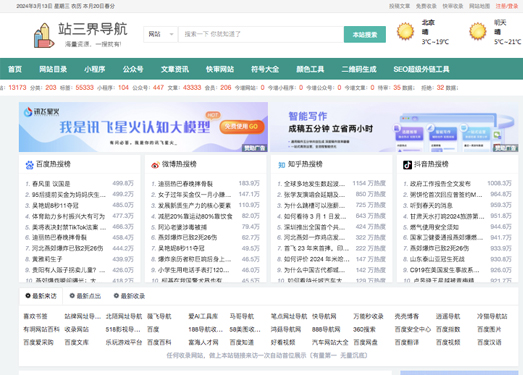Image resolution: width=523 pixels, height=375 pixels.
Task: Open 体育助力乡村振兴大有可为 hot topic
Action: [x=68, y=217]
